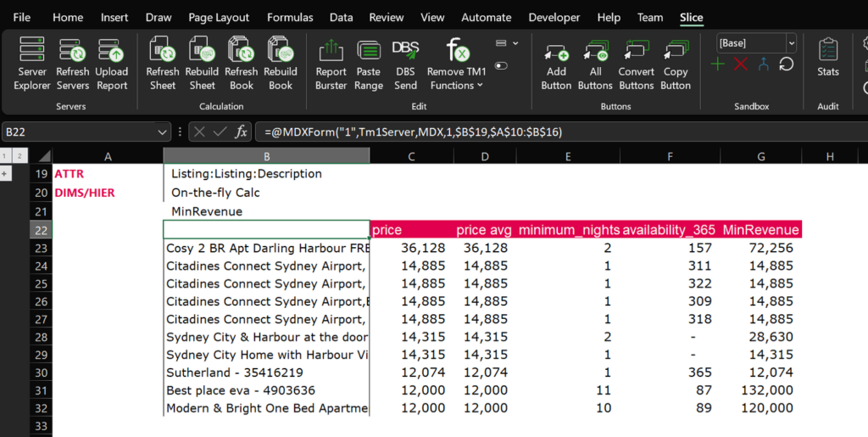Viewport: 868px width, 437px height.
Task: Open the Formulas ribbon tab
Action: (290, 17)
